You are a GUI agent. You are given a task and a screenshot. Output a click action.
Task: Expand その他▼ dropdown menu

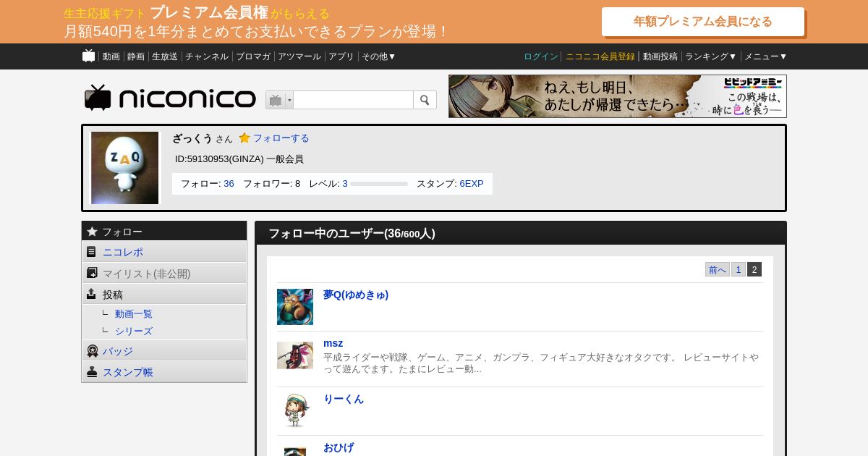(379, 56)
